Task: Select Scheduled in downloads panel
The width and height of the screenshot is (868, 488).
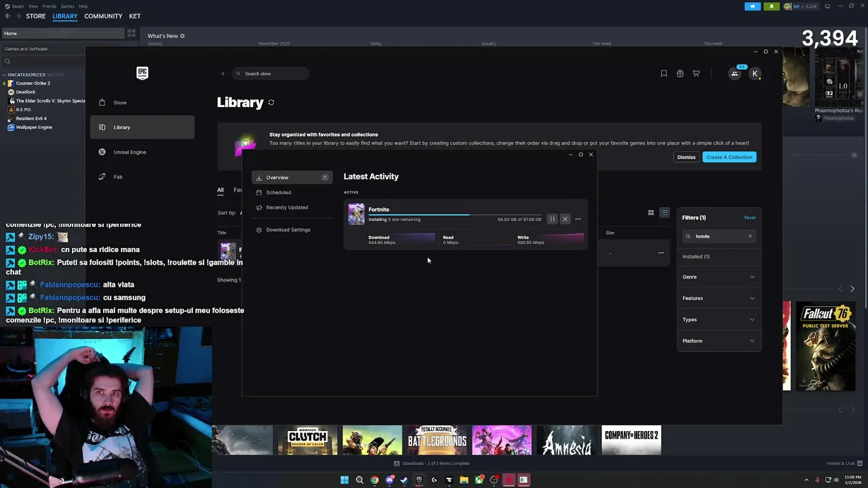Action: (292, 192)
